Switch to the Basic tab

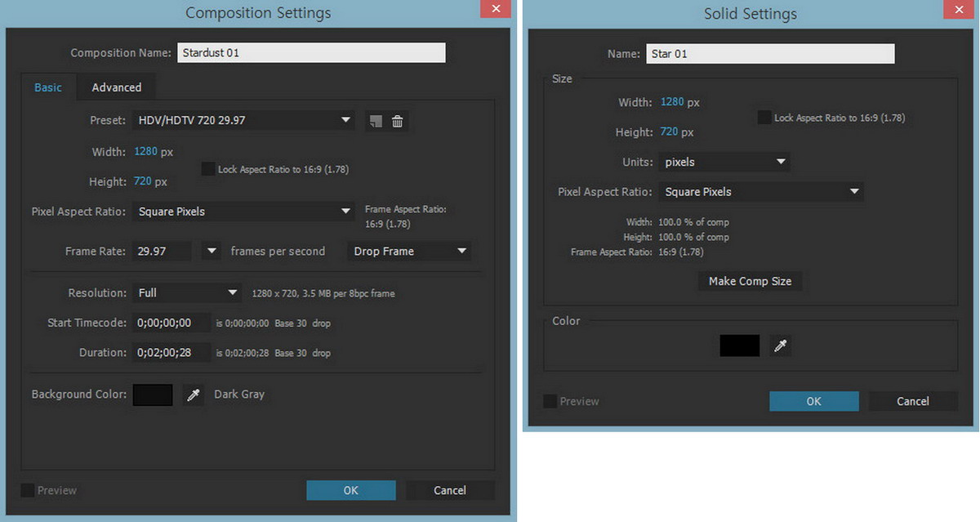click(x=48, y=87)
